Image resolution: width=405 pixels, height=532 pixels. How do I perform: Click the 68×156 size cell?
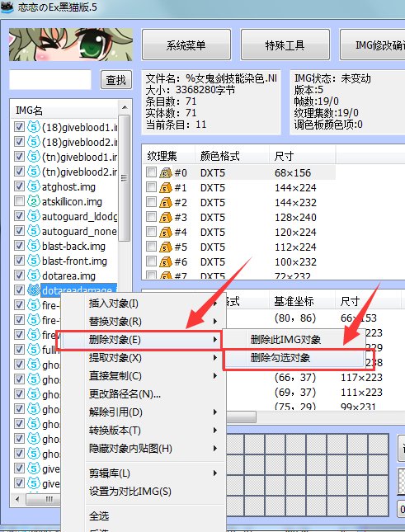(x=293, y=172)
